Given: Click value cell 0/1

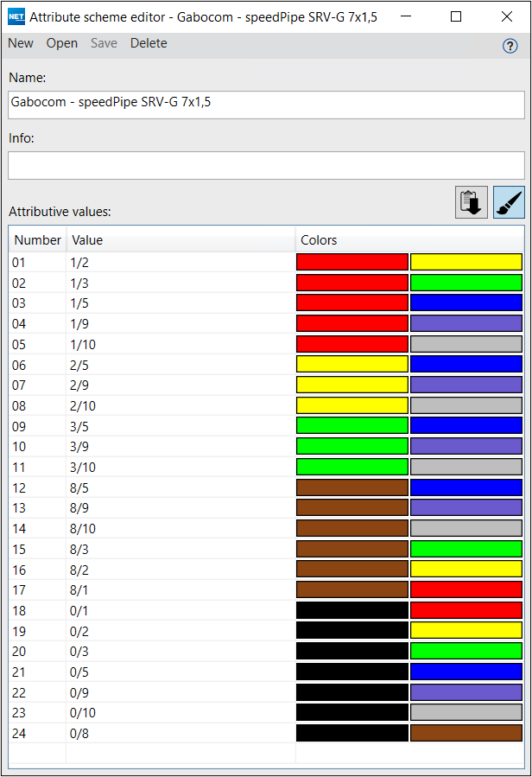Looking at the screenshot, I should click(x=180, y=610).
